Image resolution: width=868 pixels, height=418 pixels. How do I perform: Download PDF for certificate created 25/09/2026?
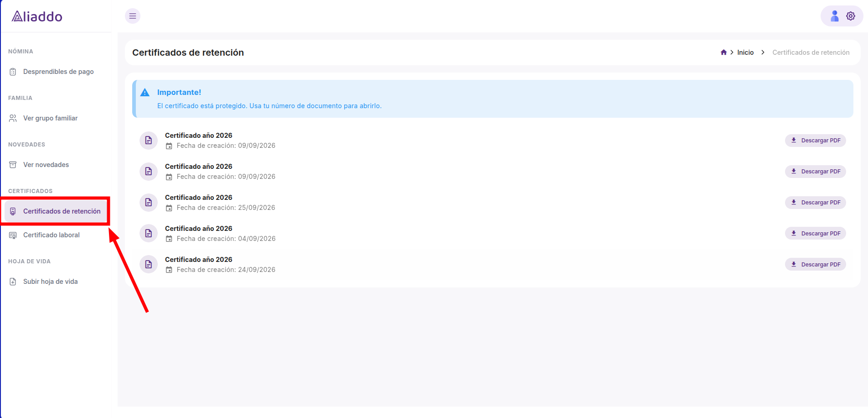pos(815,203)
